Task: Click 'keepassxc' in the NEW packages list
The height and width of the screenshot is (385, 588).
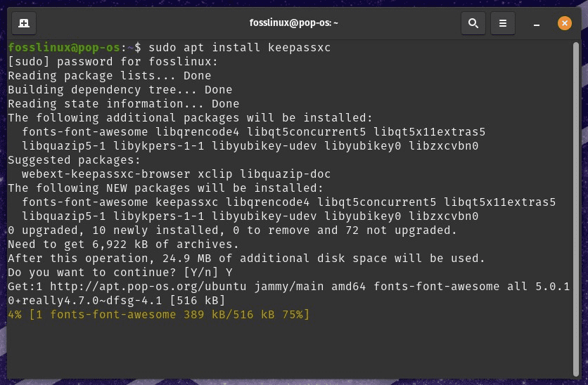Action: tap(186, 202)
